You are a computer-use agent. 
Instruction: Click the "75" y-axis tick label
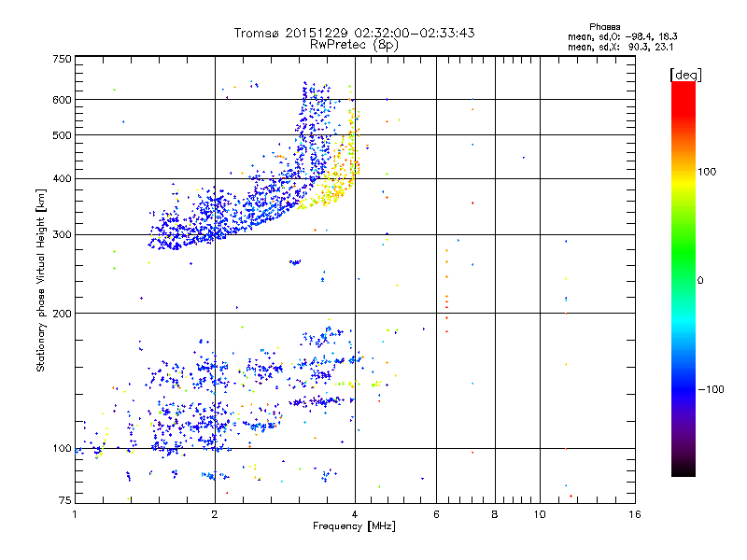point(65,500)
